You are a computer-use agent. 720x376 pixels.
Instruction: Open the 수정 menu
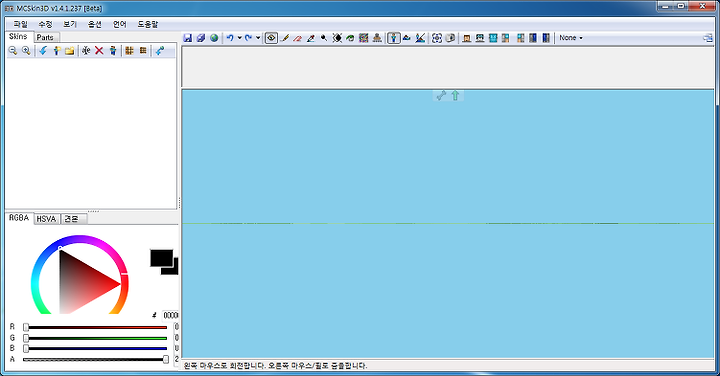[x=45, y=24]
